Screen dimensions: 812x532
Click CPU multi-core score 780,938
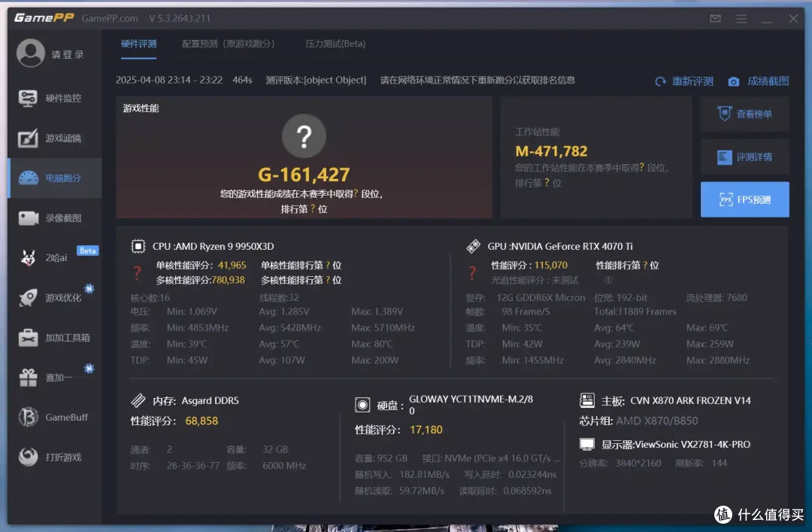[228, 280]
